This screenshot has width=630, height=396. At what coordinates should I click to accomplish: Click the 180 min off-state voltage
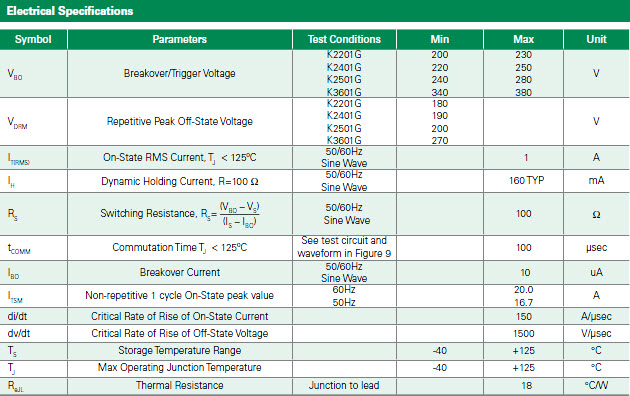(440, 104)
